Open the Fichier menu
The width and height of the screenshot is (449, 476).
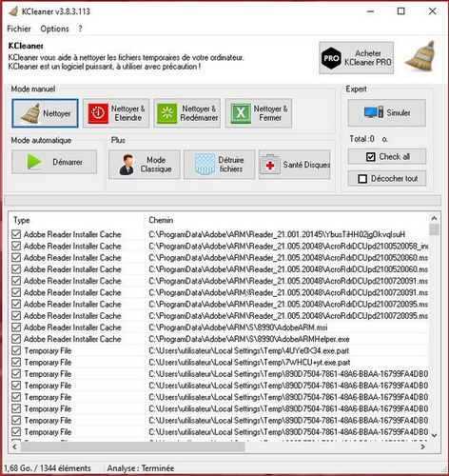[19, 29]
